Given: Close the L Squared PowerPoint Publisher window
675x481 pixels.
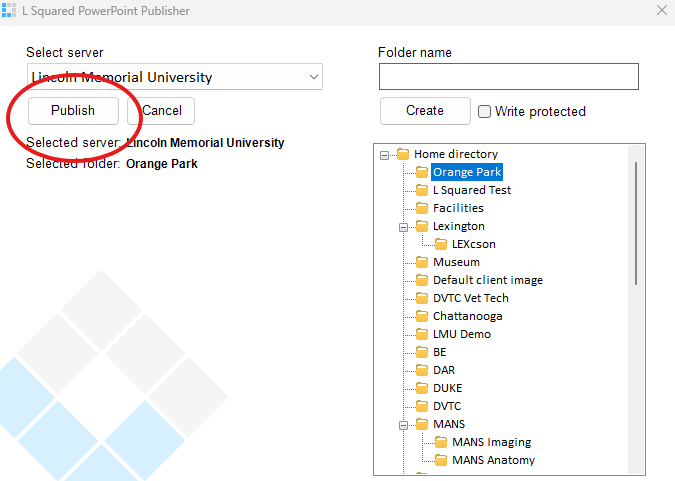Looking at the screenshot, I should coord(662,10).
